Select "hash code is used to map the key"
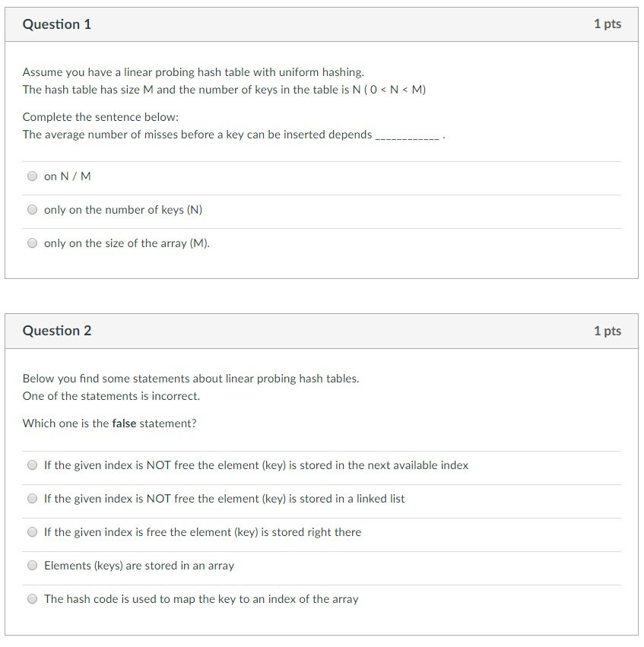Screen dimensions: 644x647 pyautogui.click(x=201, y=599)
